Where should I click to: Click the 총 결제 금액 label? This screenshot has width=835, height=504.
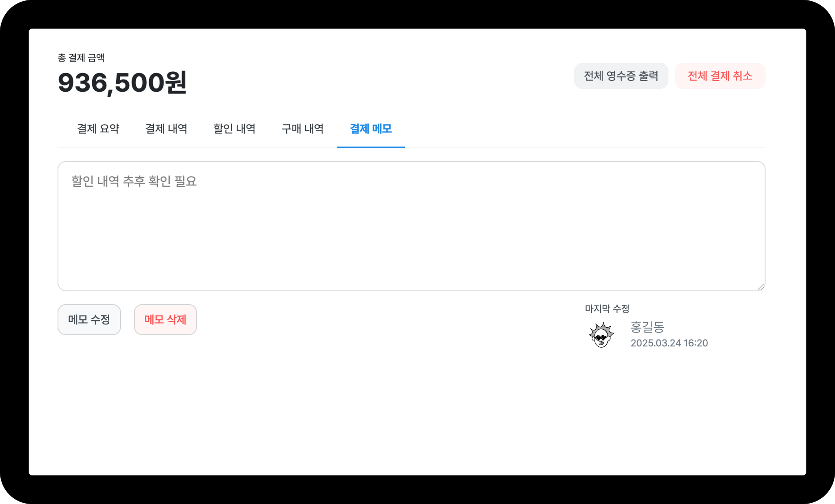click(x=81, y=58)
